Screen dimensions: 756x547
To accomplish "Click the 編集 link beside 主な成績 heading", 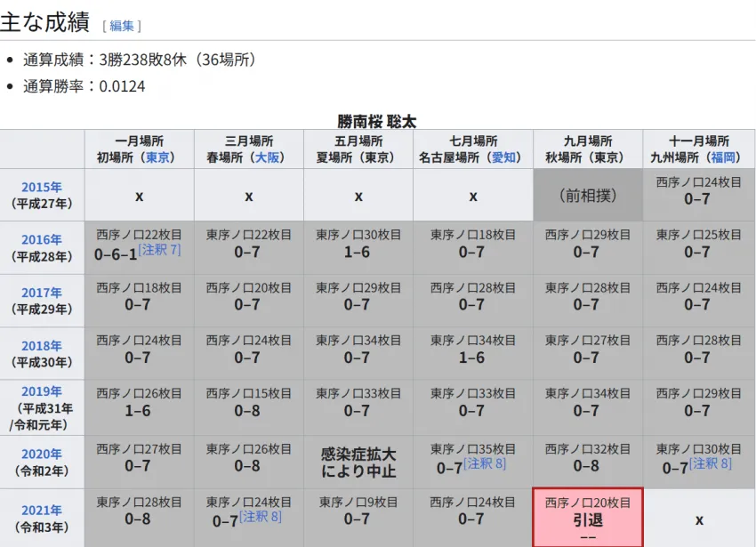I will tap(122, 26).
